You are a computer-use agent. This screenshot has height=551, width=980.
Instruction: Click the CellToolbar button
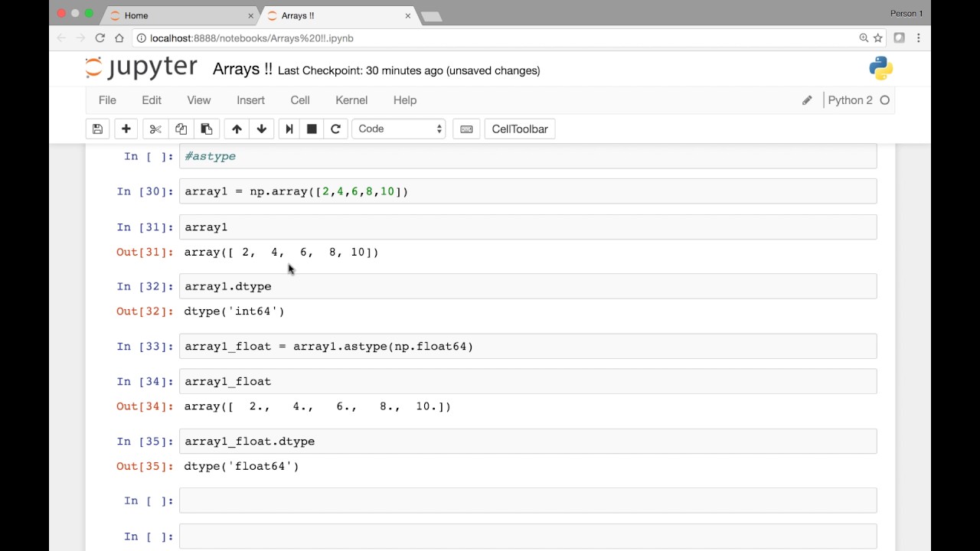[520, 129]
